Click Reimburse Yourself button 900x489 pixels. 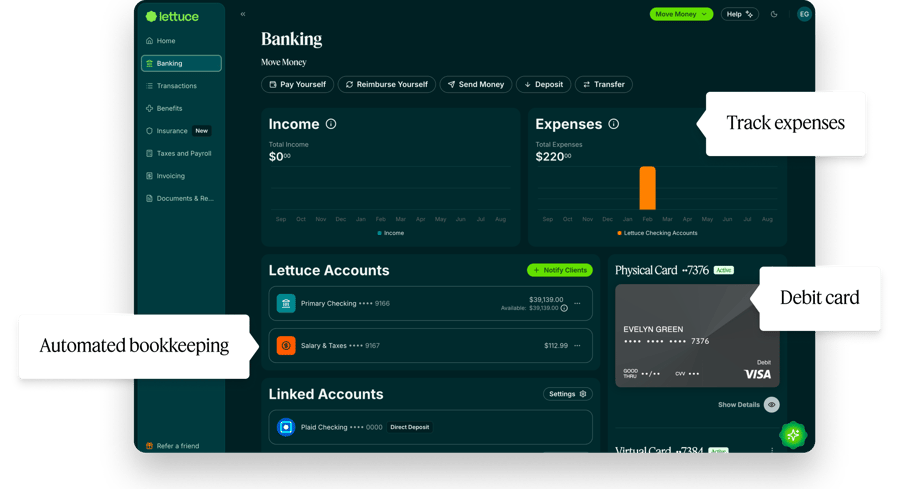point(387,84)
